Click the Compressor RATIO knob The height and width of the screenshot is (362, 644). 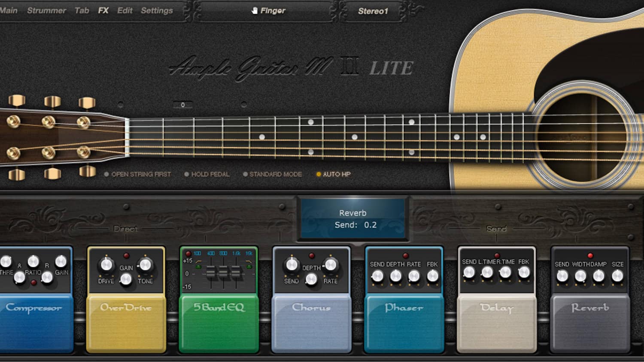[33, 261]
